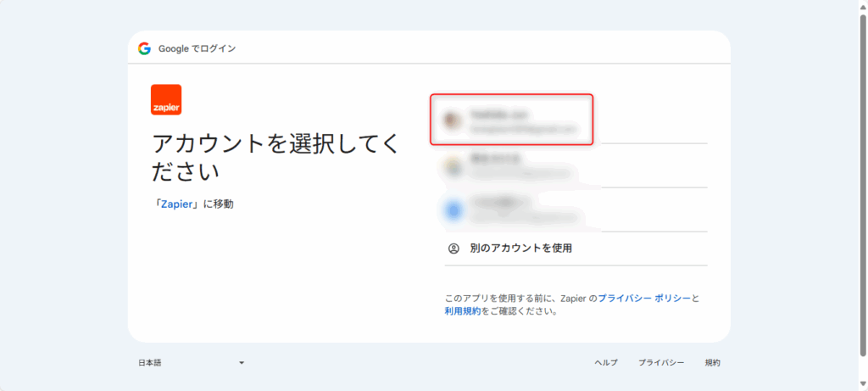Click the blue round avatar of the third account

(x=453, y=209)
